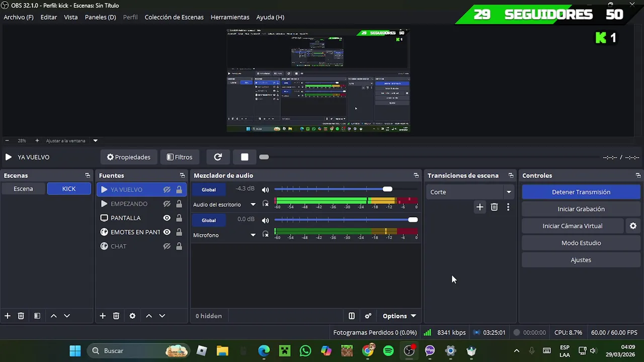Add a new scene
The image size is (644, 362).
tap(8, 316)
